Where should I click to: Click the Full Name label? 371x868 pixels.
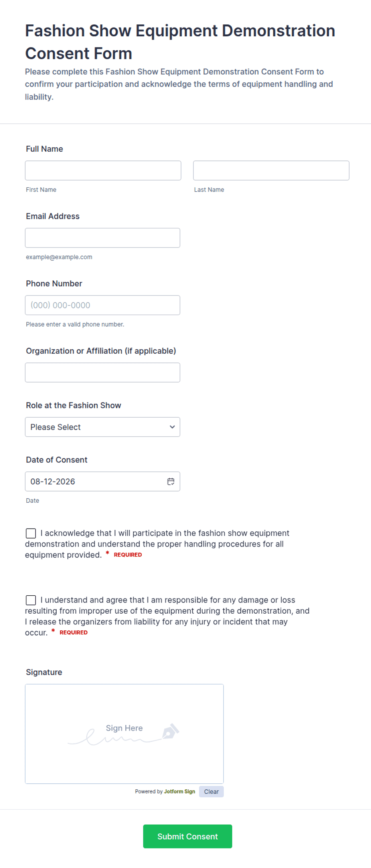coord(44,149)
